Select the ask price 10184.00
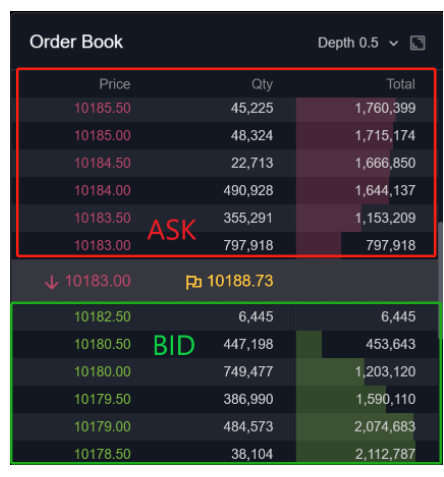This screenshot has height=477, width=444. (102, 190)
